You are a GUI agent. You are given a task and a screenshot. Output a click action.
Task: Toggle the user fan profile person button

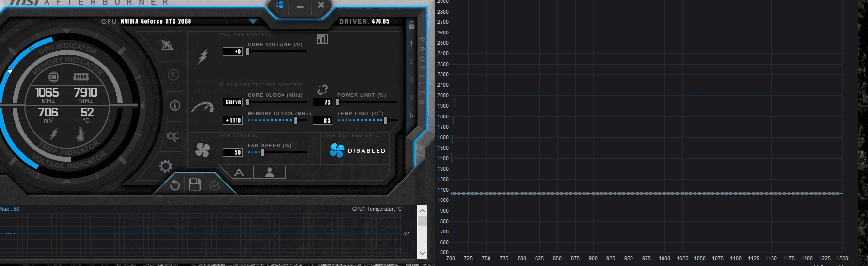[x=269, y=172]
